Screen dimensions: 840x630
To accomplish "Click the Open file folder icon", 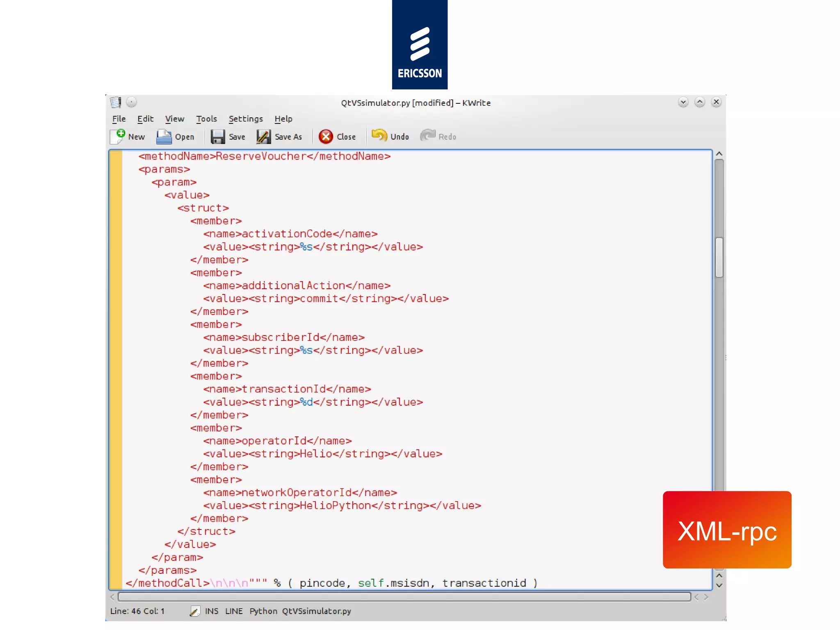I will tap(164, 137).
